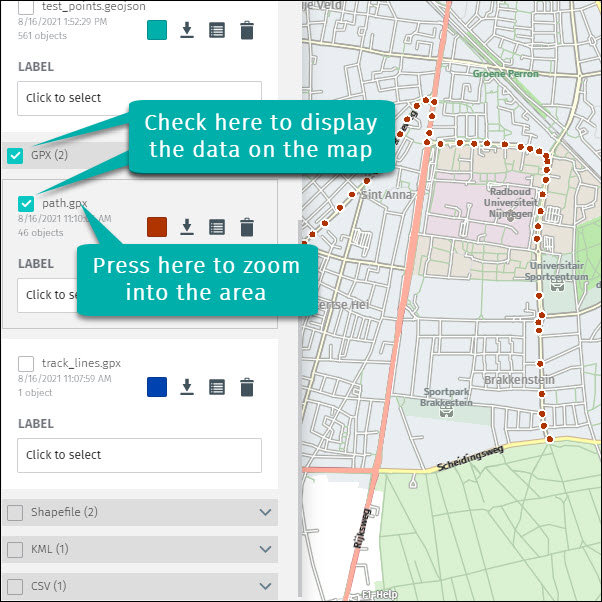Expand the CSV (1) group chevron
The width and height of the screenshot is (602, 602).
tap(265, 586)
